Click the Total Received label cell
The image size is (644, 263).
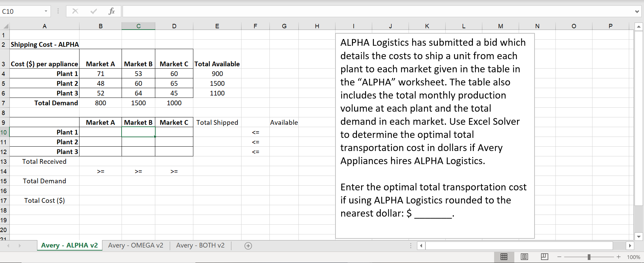coord(44,161)
